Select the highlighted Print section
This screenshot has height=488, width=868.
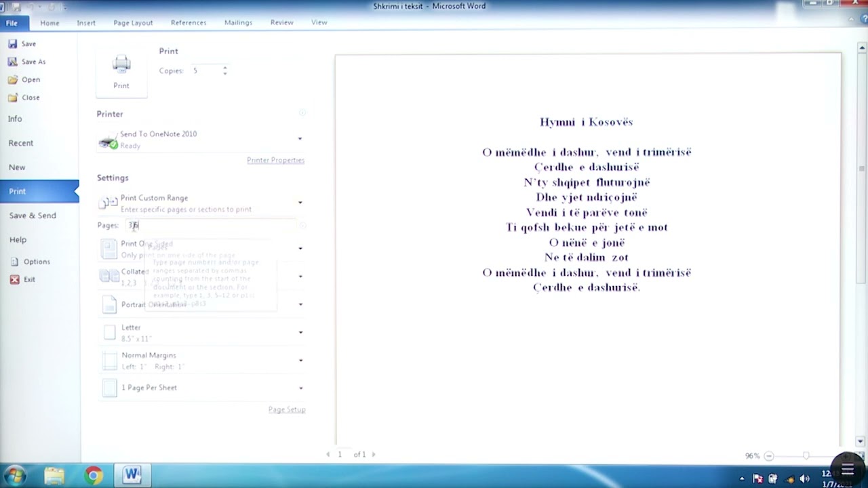[39, 191]
